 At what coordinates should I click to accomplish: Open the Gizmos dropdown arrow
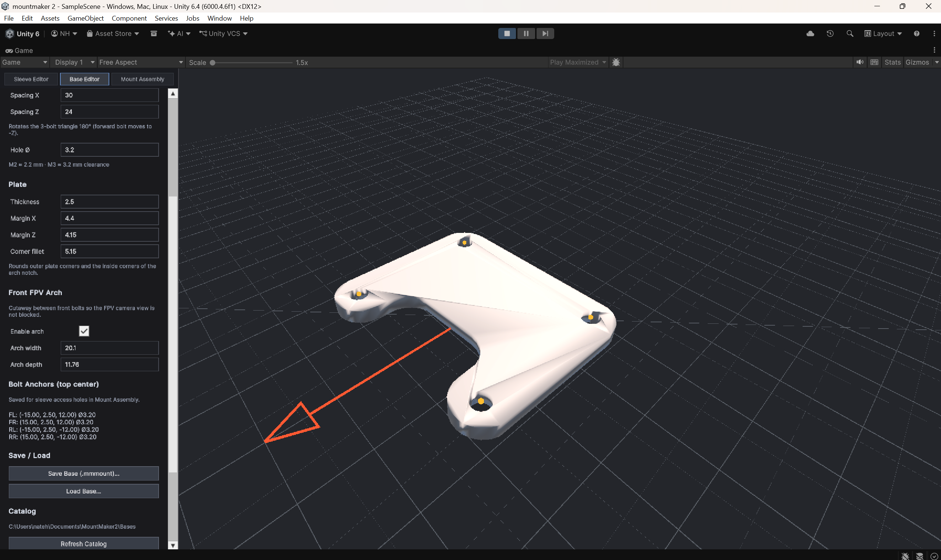937,62
